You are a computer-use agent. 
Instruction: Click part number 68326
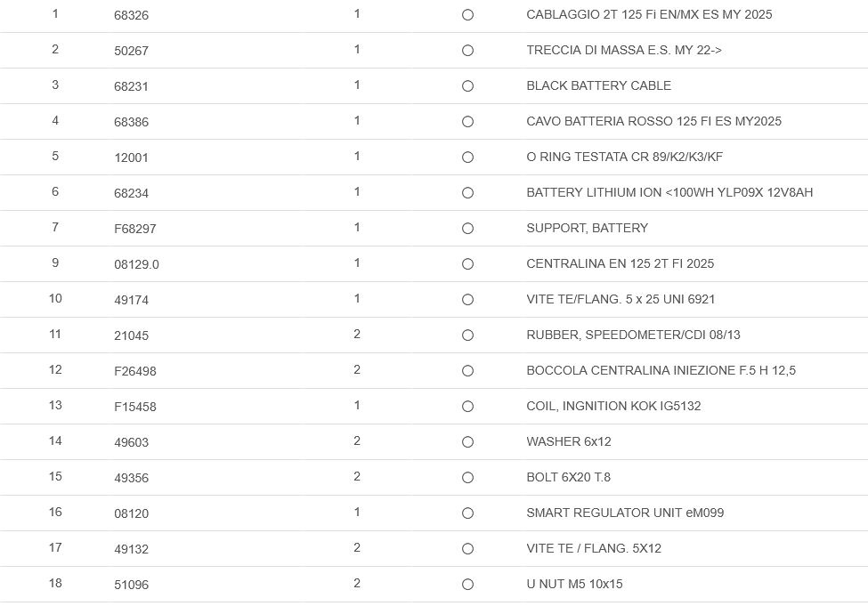pyautogui.click(x=132, y=15)
